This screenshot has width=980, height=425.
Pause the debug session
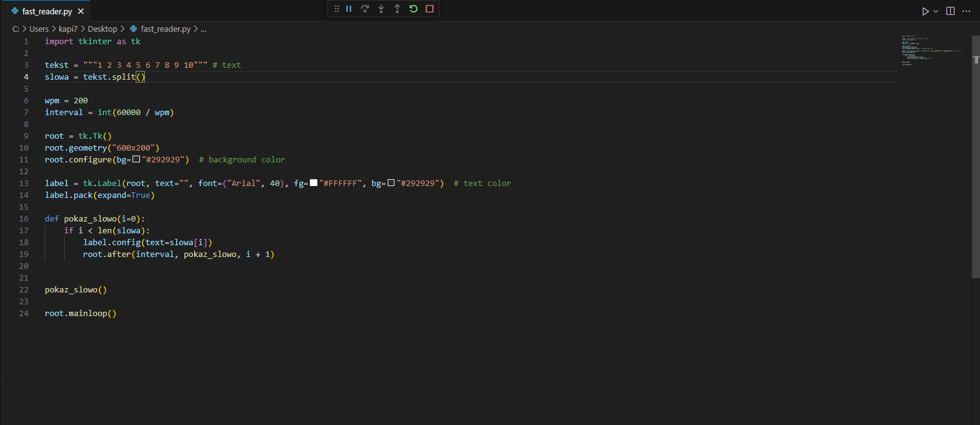(349, 9)
